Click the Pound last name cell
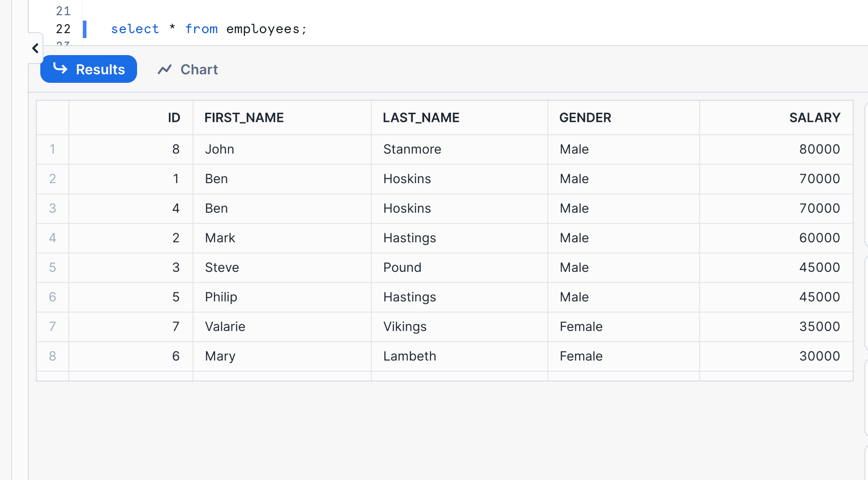This screenshot has width=868, height=480. point(460,267)
